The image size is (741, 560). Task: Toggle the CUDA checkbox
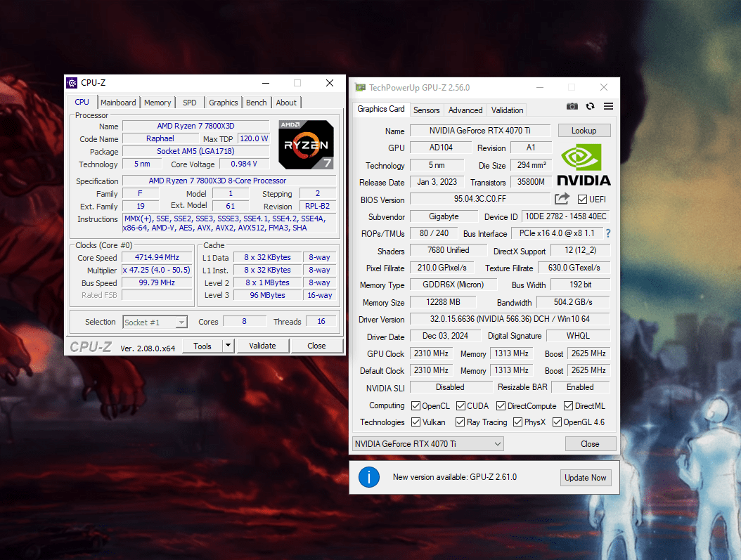point(460,406)
